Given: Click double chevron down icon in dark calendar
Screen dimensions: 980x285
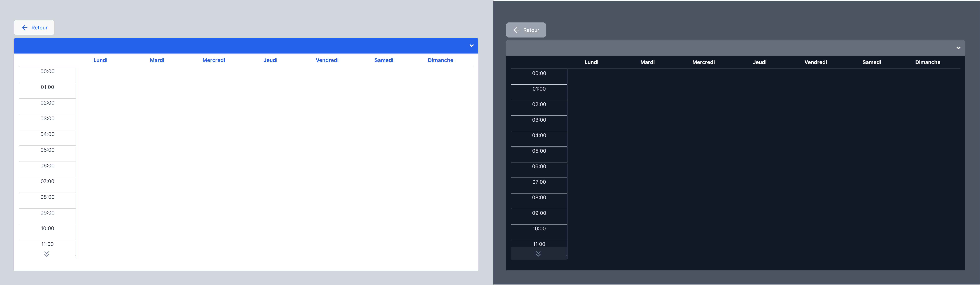Looking at the screenshot, I should pos(538,254).
